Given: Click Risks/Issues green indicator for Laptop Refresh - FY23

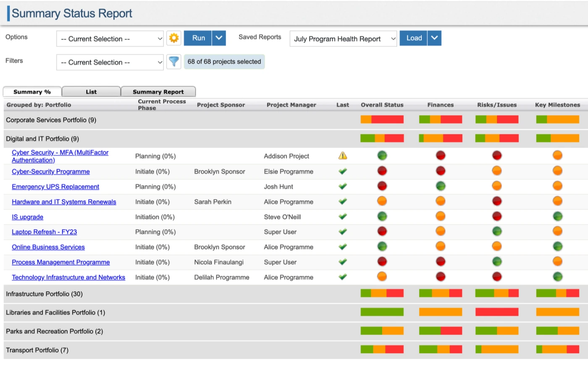Looking at the screenshot, I should click(497, 231).
